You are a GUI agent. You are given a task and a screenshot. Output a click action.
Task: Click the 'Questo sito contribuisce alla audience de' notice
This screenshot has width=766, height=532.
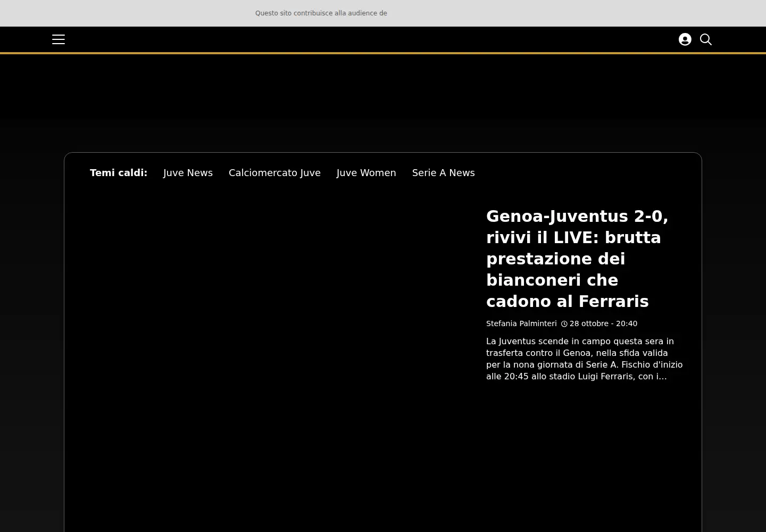[x=321, y=13]
